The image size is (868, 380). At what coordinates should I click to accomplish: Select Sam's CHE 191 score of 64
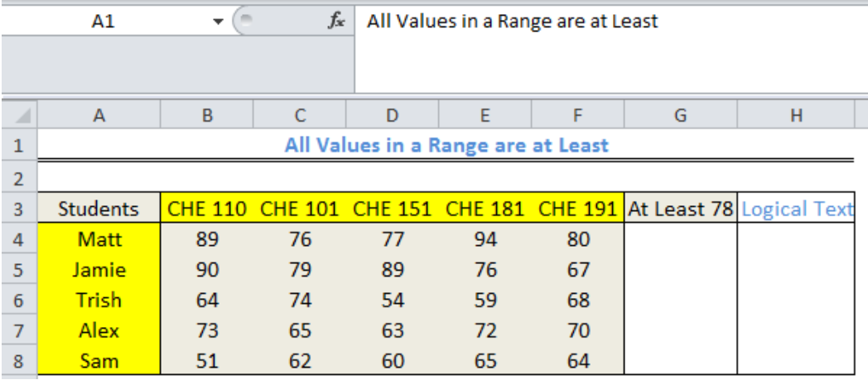[578, 361]
